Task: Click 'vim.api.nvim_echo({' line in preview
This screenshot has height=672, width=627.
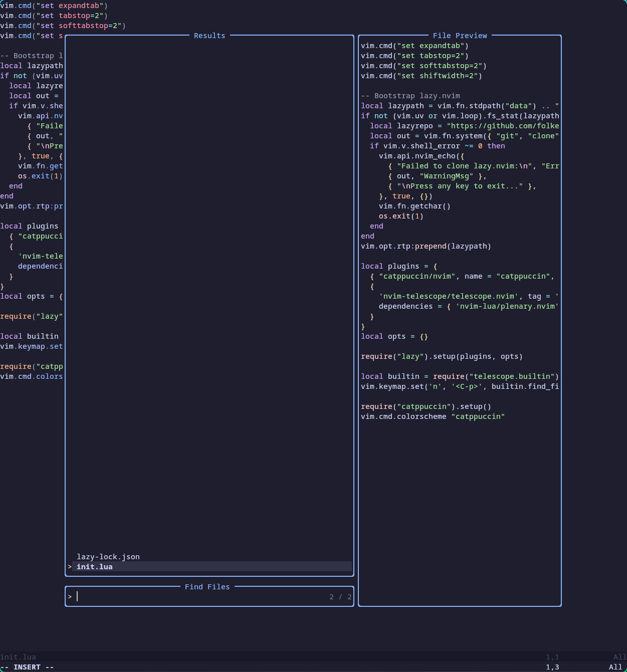Action: point(422,156)
